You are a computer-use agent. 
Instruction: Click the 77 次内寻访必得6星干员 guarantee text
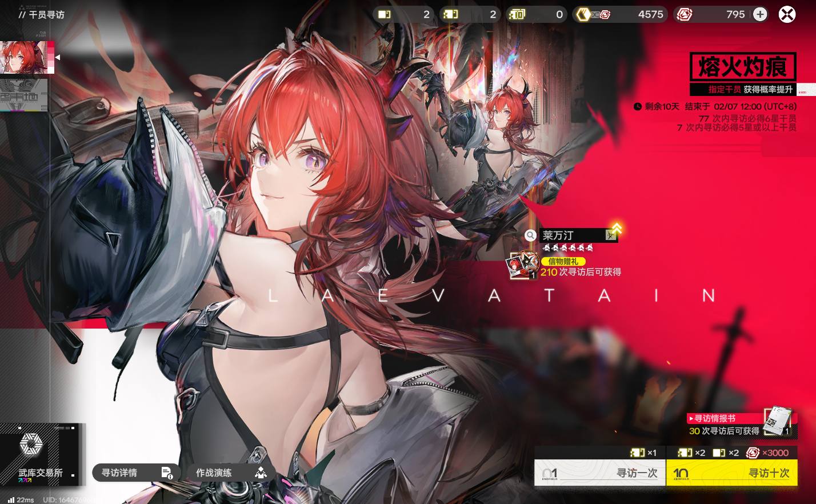tap(747, 118)
